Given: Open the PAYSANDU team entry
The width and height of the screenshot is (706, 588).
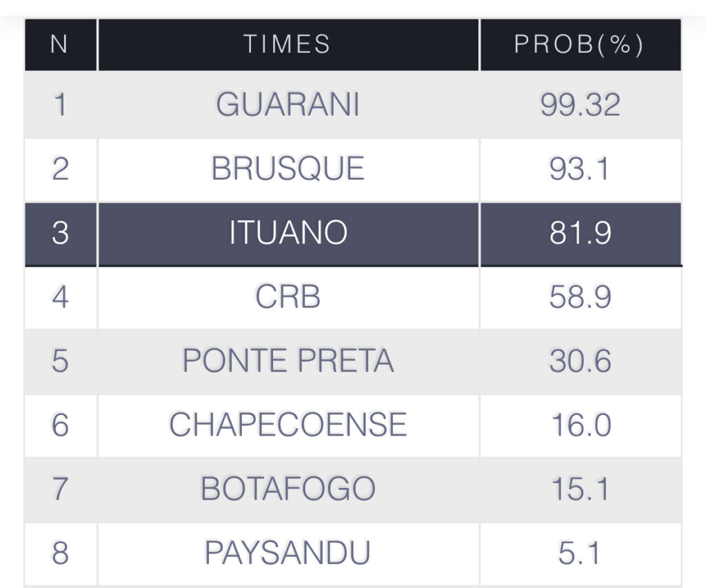Looking at the screenshot, I should pos(288,553).
